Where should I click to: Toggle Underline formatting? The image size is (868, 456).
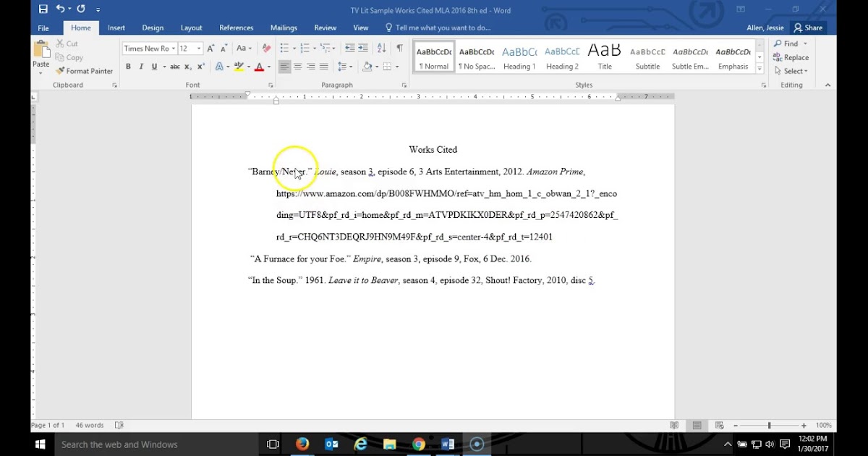coord(154,67)
